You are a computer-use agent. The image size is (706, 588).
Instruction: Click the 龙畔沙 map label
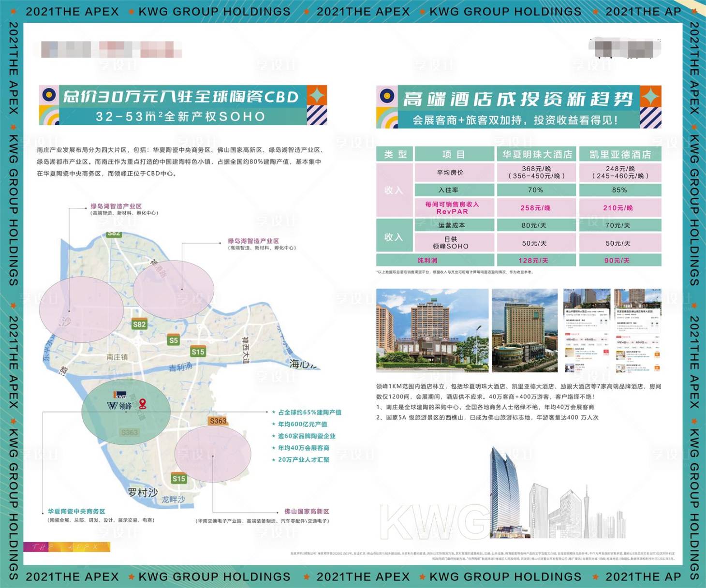(x=173, y=499)
